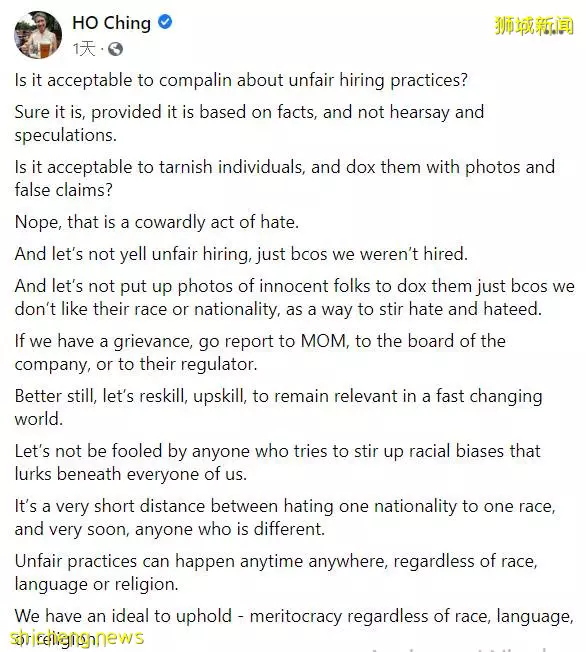Screen dimensions: 586x652
Task: Click the paragraph about photos of innocent folks
Action: pos(294,297)
